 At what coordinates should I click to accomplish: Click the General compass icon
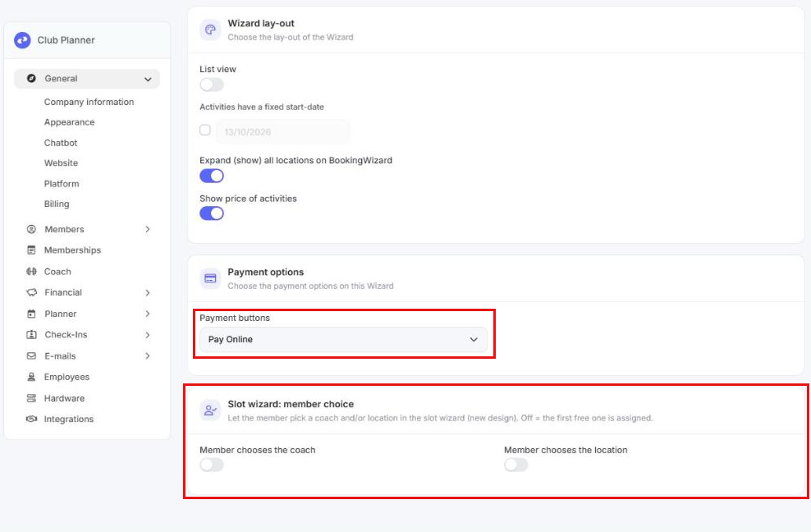31,79
